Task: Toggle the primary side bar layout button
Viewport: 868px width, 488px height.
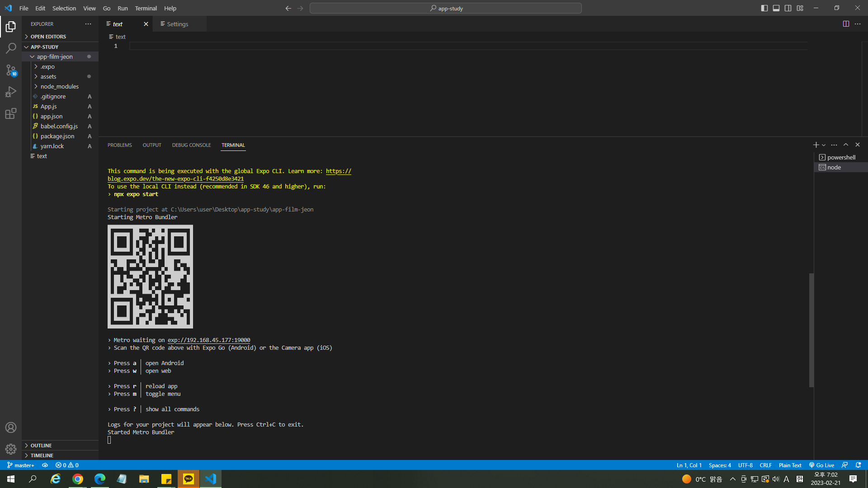Action: coord(764,8)
